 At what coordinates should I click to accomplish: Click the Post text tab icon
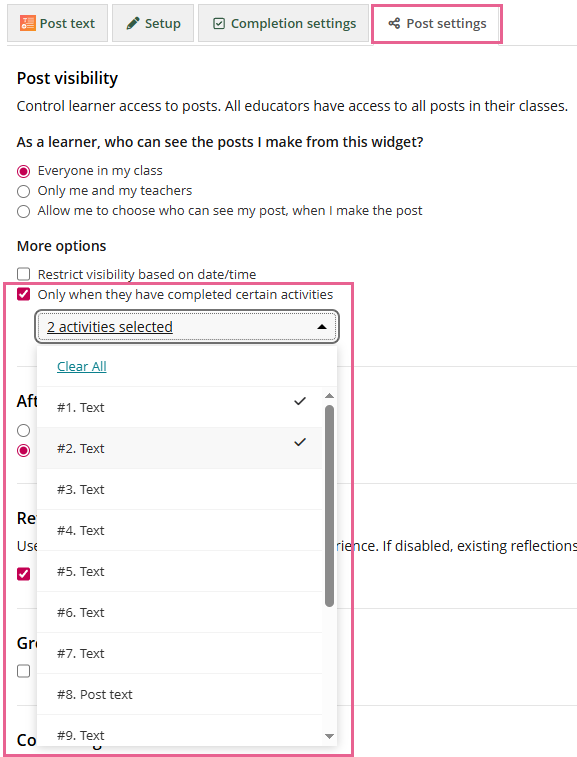click(x=28, y=23)
